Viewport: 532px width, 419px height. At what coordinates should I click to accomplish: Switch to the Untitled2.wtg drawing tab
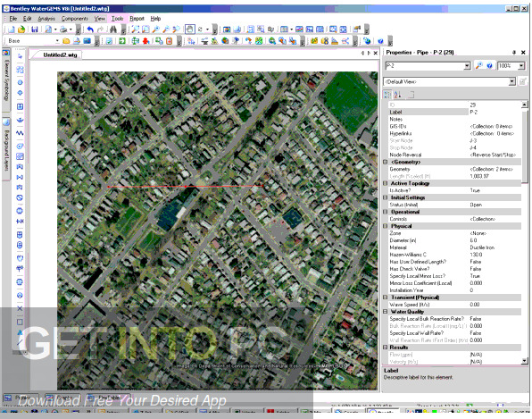(x=60, y=55)
